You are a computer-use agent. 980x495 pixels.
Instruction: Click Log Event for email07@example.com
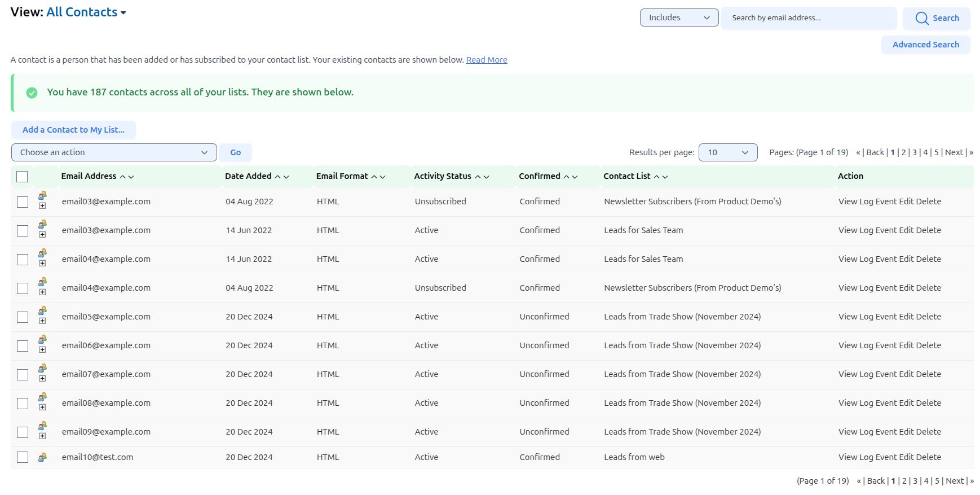click(878, 374)
